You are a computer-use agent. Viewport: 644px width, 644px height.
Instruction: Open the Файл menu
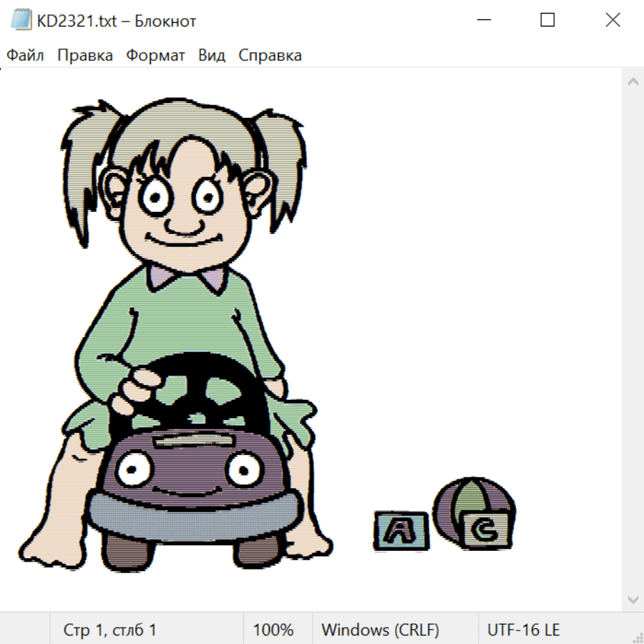[25, 56]
